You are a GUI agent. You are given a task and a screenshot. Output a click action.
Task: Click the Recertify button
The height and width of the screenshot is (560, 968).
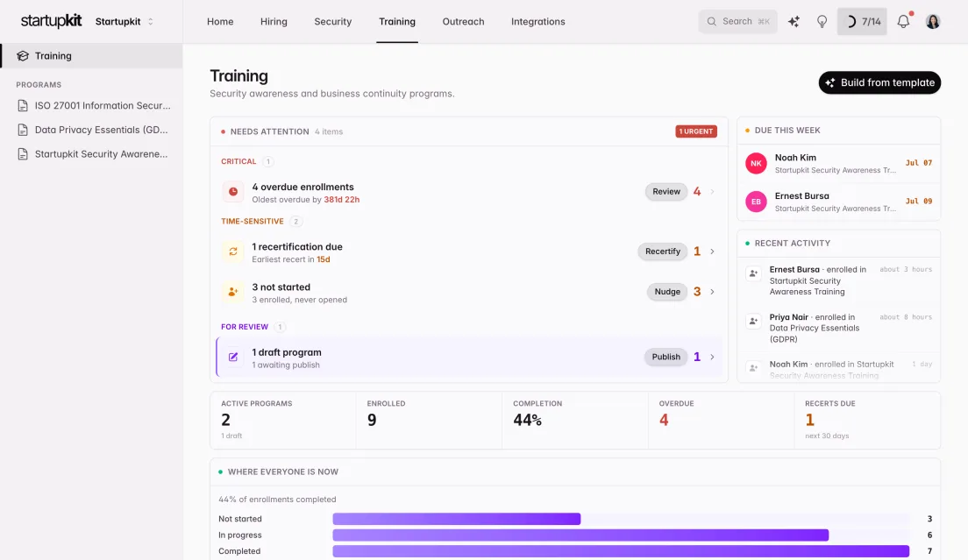click(662, 252)
